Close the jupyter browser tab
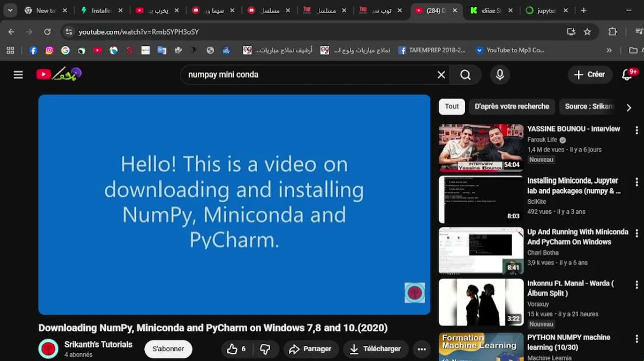The width and height of the screenshot is (644, 361). click(x=565, y=10)
